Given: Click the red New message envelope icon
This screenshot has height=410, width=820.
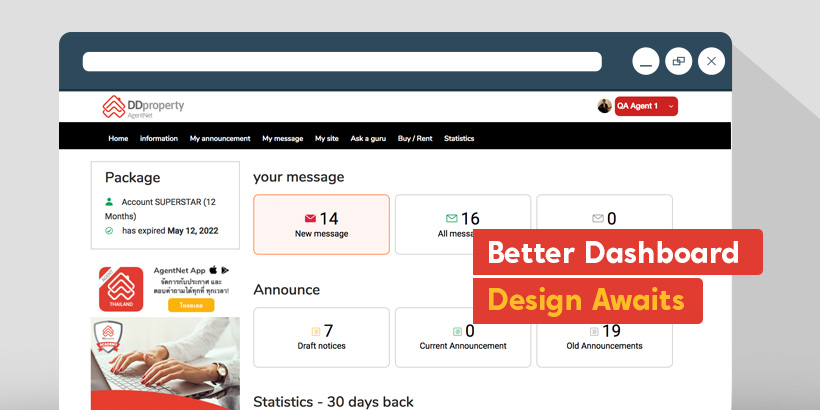Looking at the screenshot, I should pyautogui.click(x=310, y=218).
